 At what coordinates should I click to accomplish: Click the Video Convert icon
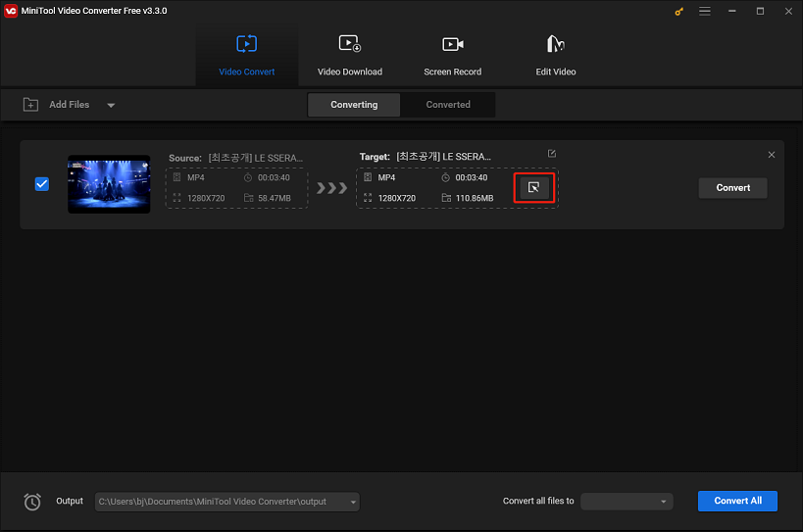coord(247,44)
